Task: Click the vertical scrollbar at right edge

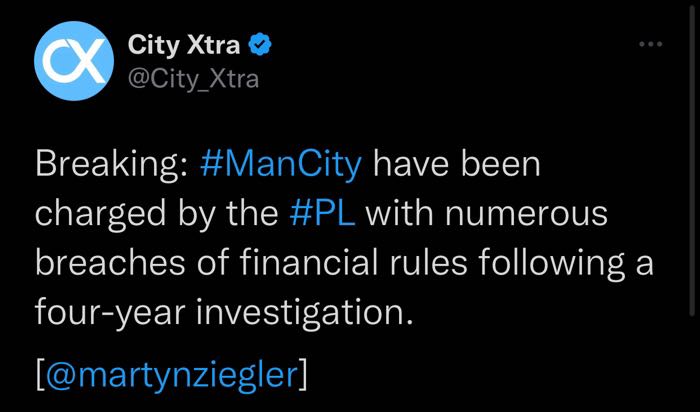Action: (692, 161)
